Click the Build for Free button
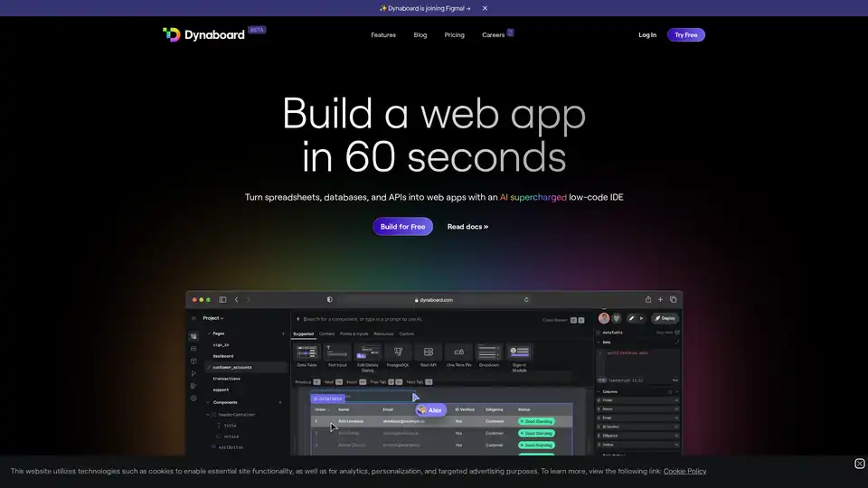 pyautogui.click(x=402, y=227)
